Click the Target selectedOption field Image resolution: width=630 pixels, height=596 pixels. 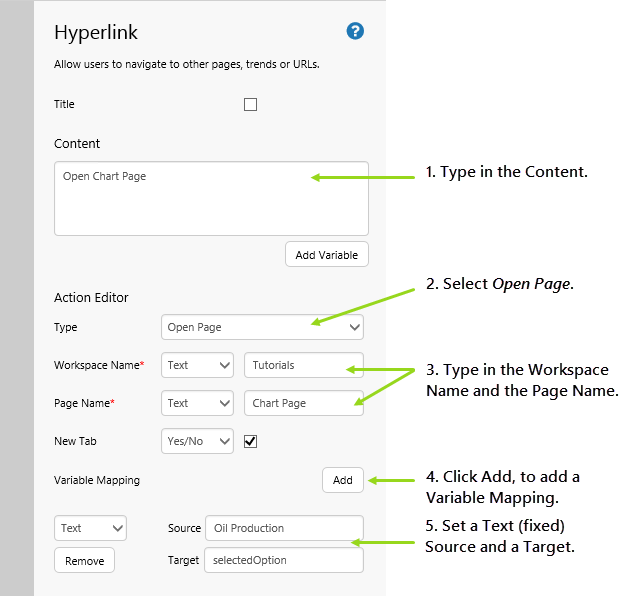[x=283, y=561]
